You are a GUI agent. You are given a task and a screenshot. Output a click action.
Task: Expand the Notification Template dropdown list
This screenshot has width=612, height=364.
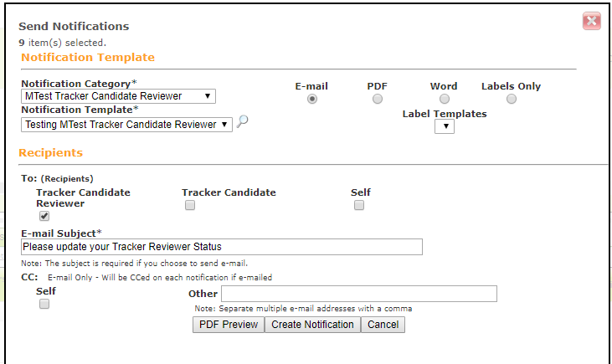click(127, 125)
